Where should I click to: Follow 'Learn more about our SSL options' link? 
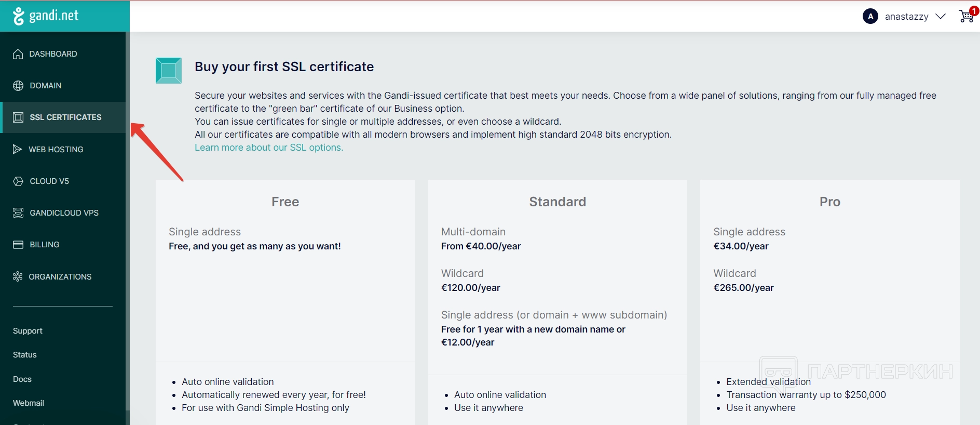pos(269,148)
